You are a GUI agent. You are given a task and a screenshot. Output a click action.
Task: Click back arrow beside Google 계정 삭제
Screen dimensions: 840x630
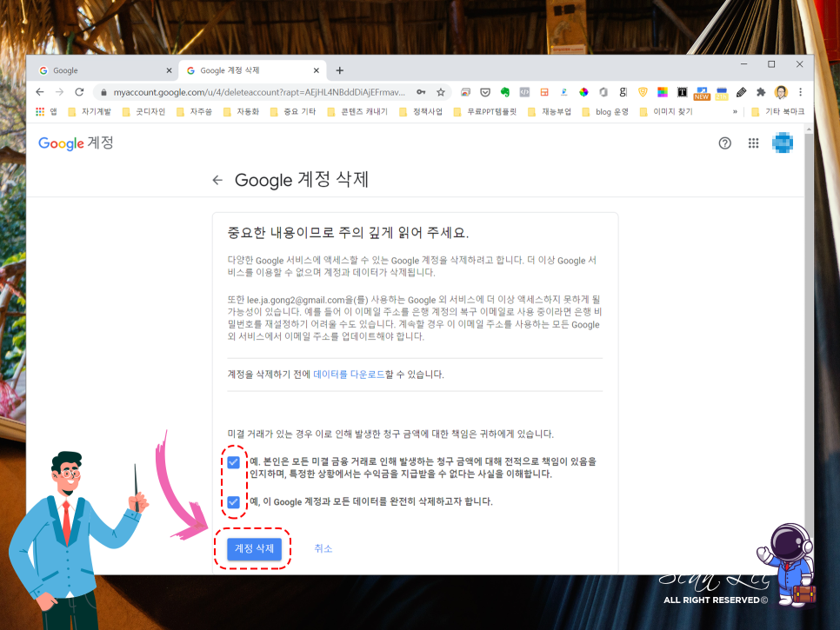pos(217,180)
